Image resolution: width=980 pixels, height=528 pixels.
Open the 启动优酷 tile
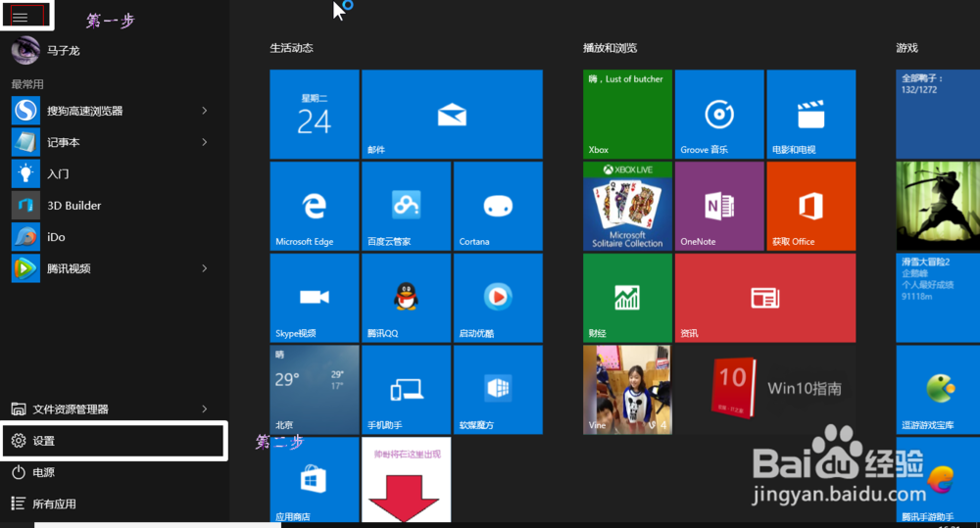click(498, 298)
